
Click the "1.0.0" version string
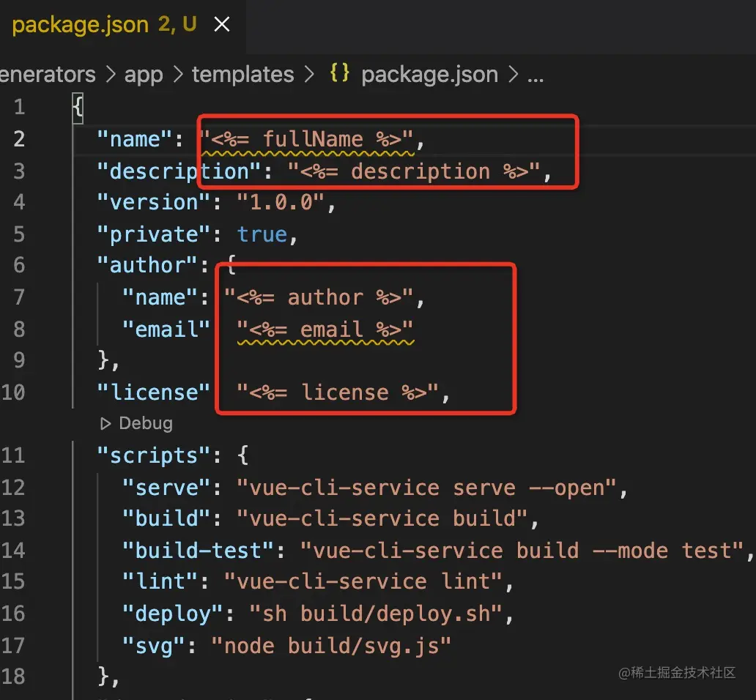point(281,203)
